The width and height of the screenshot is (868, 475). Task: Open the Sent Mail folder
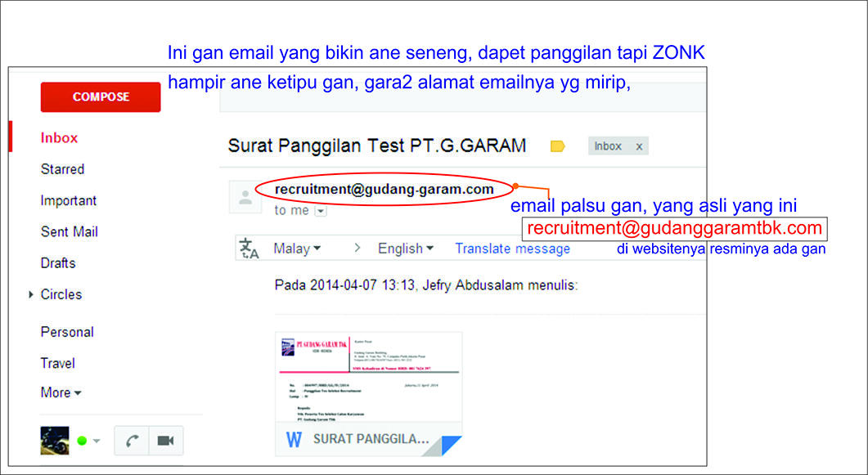[x=70, y=231]
